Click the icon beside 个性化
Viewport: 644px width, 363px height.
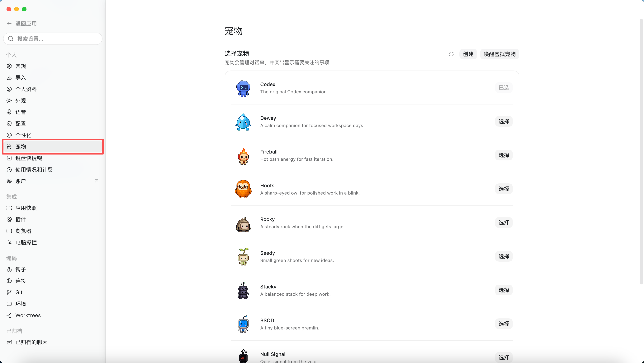[9, 135]
